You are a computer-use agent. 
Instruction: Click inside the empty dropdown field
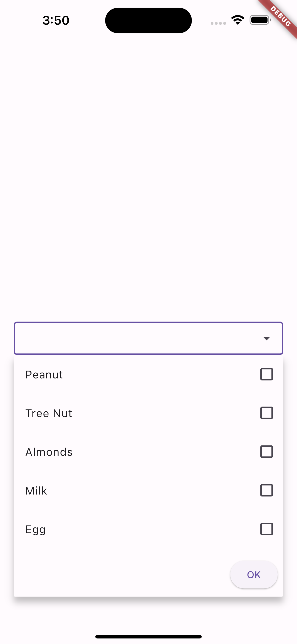click(148, 338)
